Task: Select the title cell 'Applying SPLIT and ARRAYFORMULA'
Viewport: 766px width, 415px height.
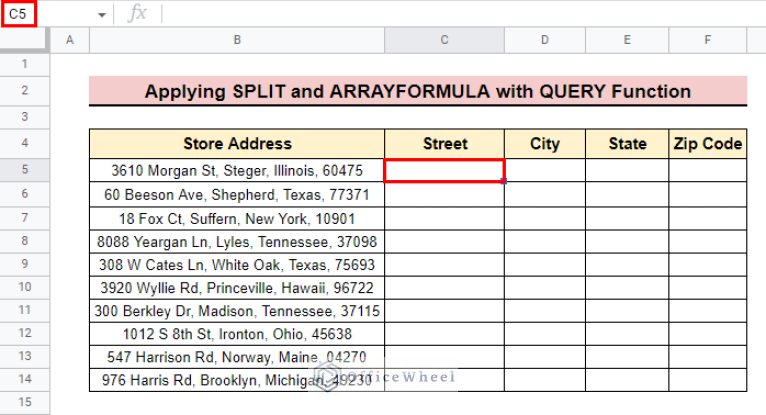Action: click(418, 91)
